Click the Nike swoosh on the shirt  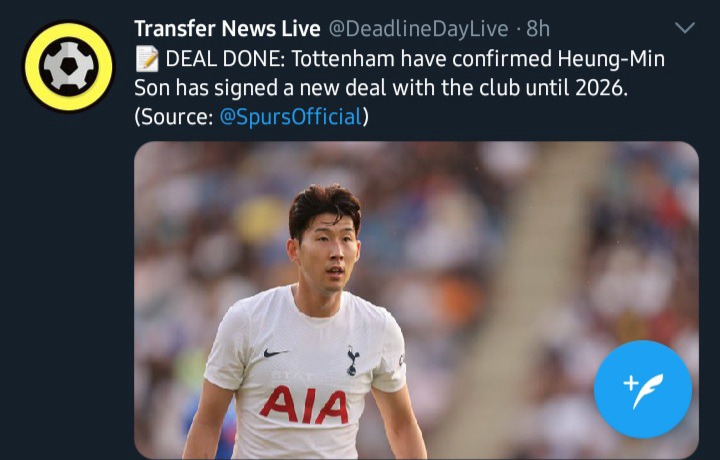point(275,353)
